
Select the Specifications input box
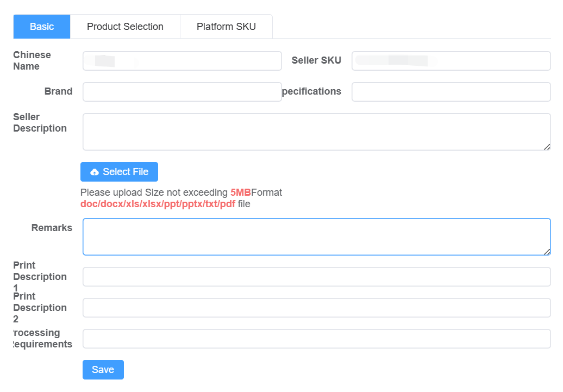(451, 91)
